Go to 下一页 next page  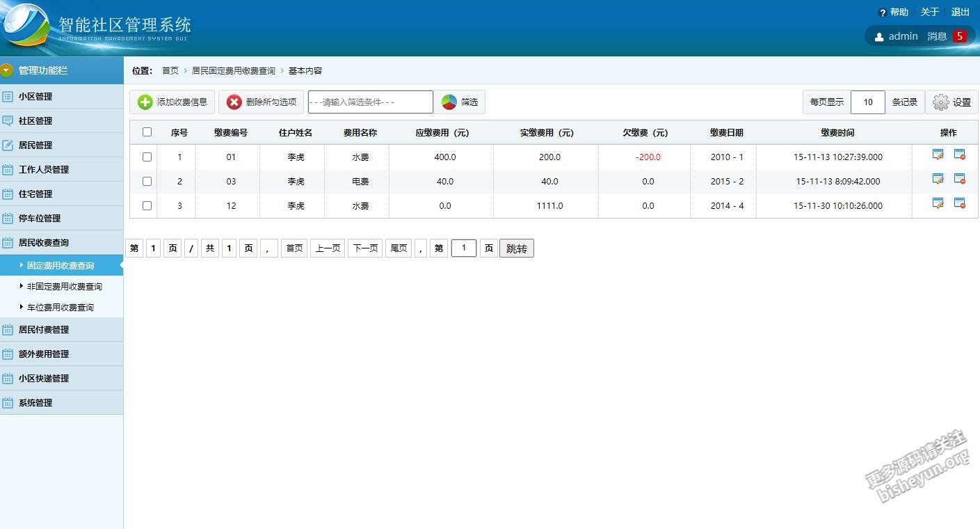(x=365, y=248)
